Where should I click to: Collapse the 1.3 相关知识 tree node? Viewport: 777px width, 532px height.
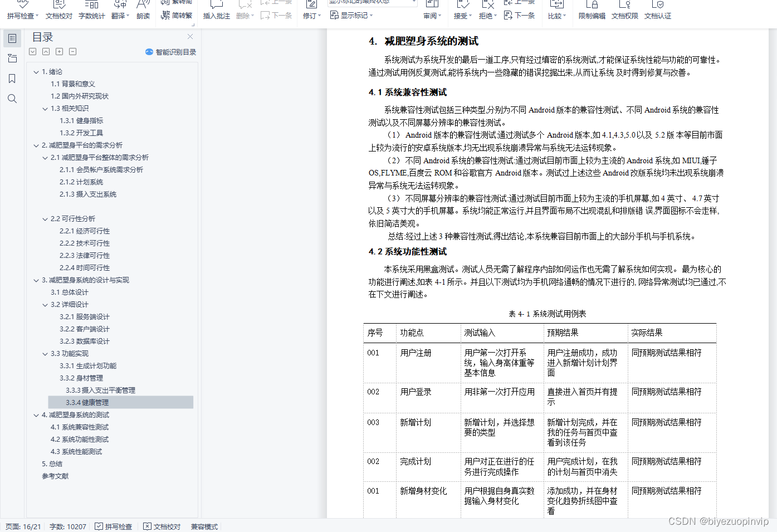click(45, 108)
